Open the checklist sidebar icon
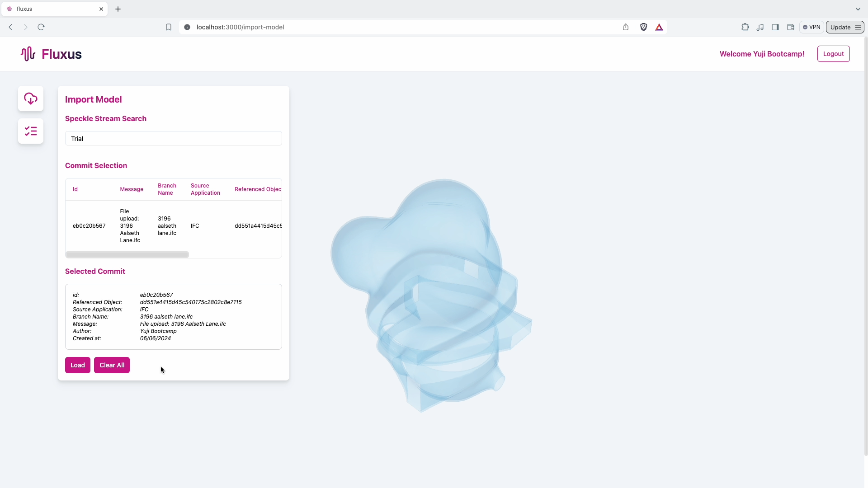The image size is (868, 488). point(31,131)
